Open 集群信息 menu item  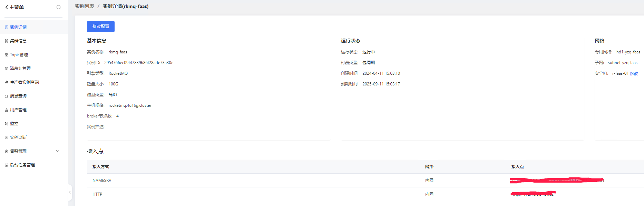tap(34, 41)
